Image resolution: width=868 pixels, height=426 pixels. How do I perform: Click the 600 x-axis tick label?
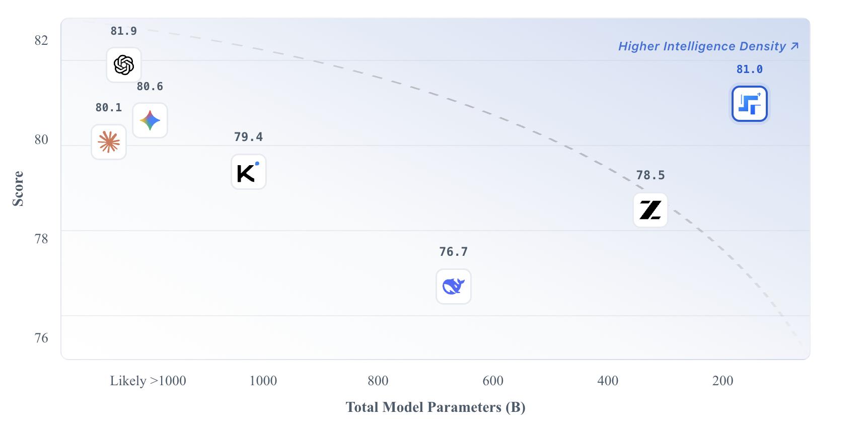pyautogui.click(x=493, y=381)
